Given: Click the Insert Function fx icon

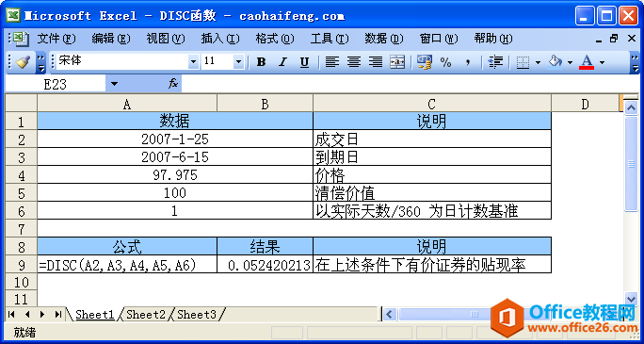Looking at the screenshot, I should 173,84.
